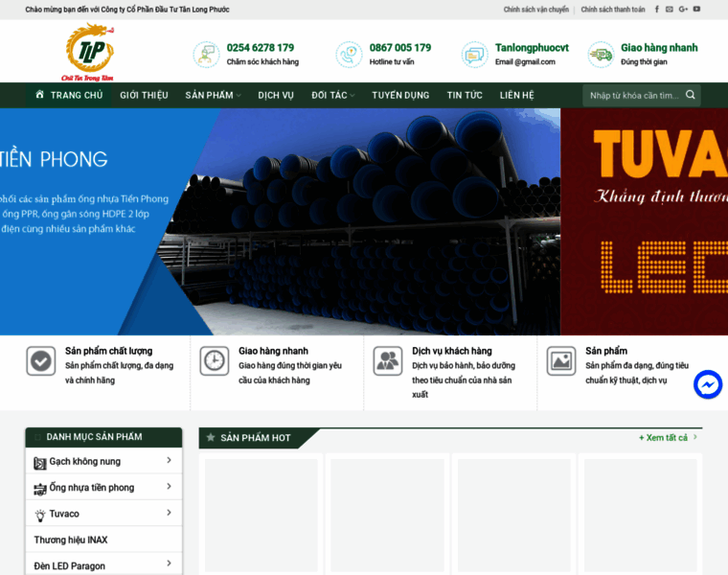The height and width of the screenshot is (575, 728).
Task: Open Giới thiệu menu item
Action: click(144, 95)
